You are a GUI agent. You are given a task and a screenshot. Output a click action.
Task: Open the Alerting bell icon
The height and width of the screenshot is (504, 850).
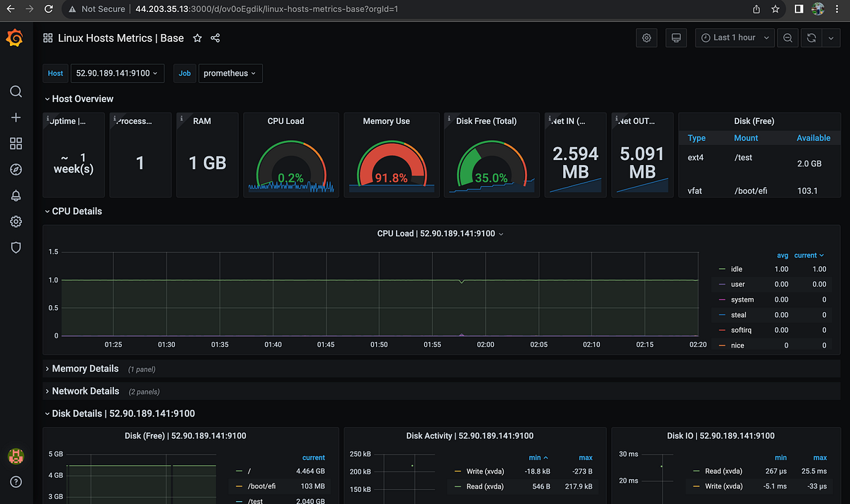click(16, 195)
